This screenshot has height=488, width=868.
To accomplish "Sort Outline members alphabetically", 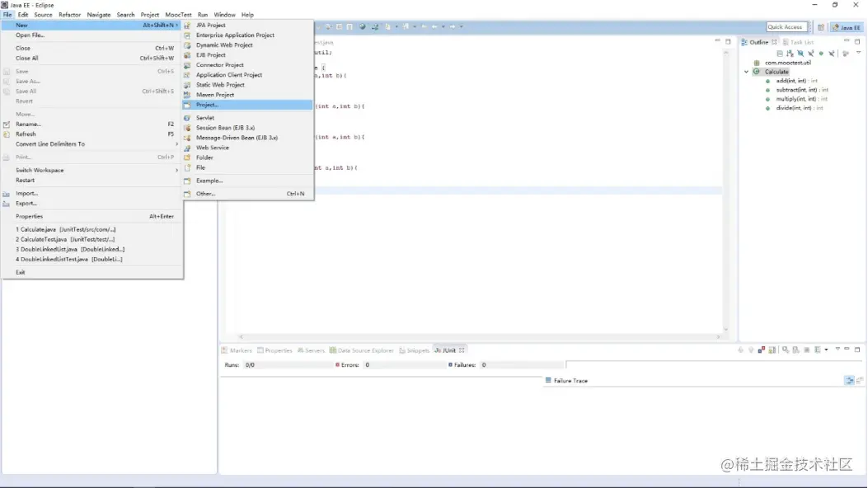I will pyautogui.click(x=790, y=54).
